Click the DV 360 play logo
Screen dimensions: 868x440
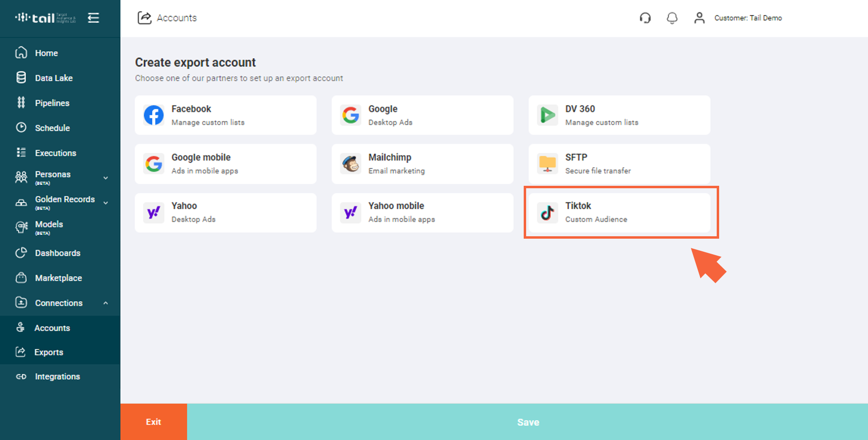547,115
